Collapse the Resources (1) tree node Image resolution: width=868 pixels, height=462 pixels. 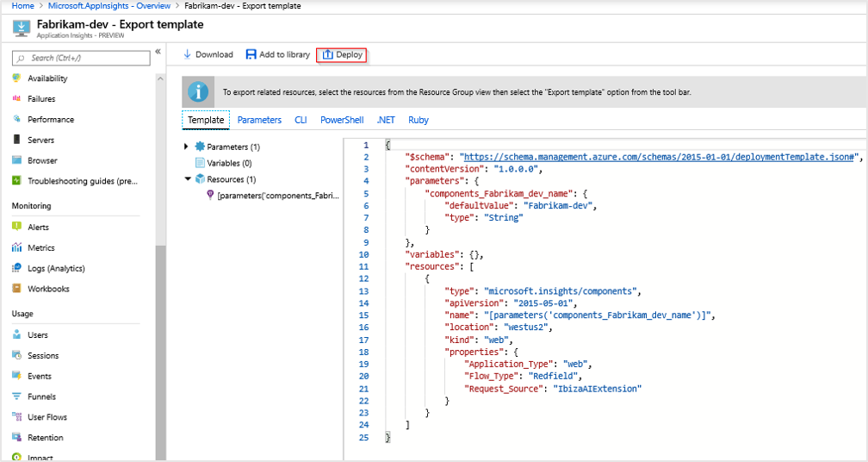click(188, 179)
